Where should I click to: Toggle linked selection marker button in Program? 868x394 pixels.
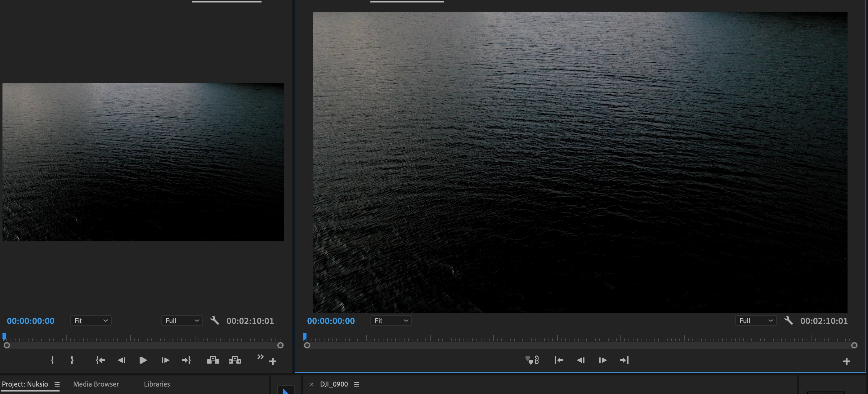click(x=532, y=360)
